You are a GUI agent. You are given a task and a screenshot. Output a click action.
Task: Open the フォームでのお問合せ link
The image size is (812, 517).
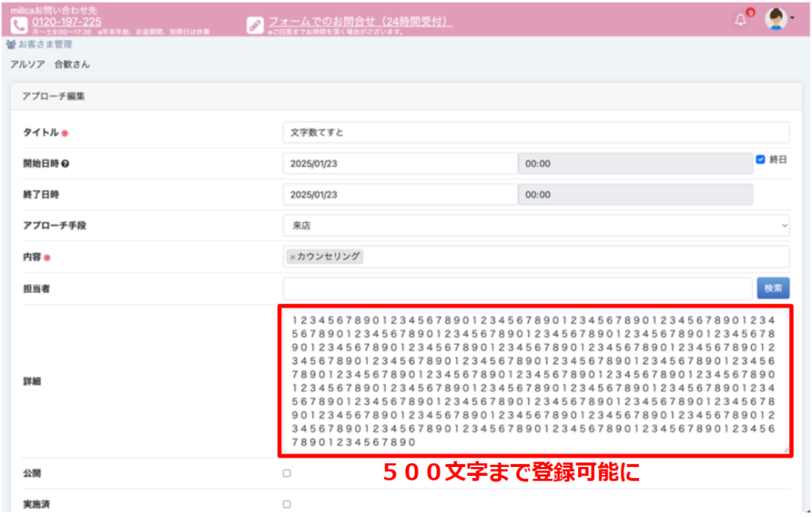360,21
